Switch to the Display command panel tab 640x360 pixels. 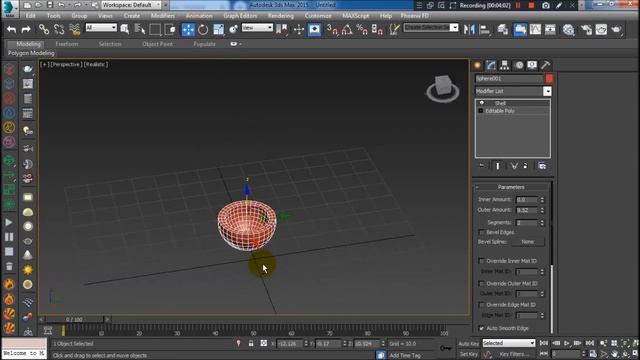[532, 65]
